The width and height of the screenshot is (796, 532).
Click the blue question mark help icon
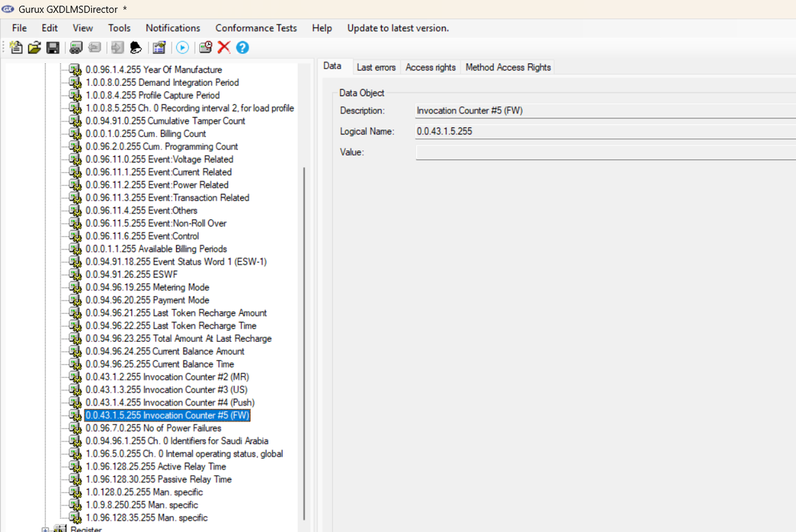pos(243,48)
